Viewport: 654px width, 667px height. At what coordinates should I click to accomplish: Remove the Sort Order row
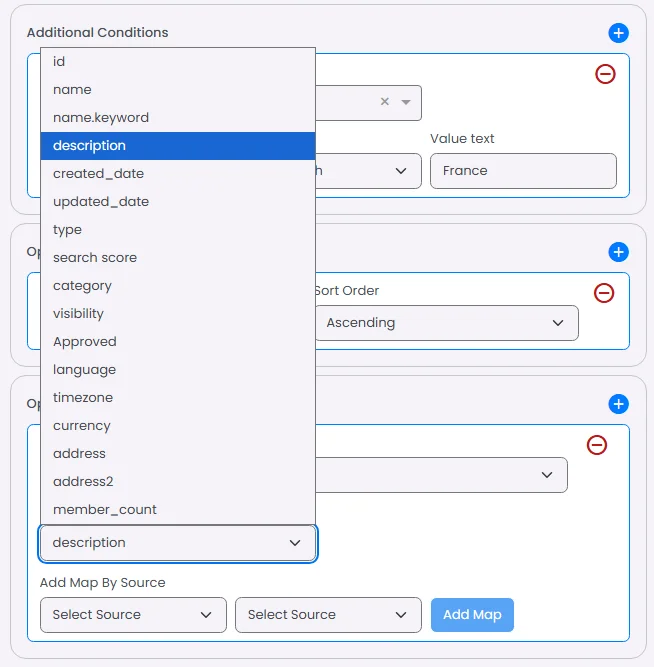pyautogui.click(x=604, y=293)
